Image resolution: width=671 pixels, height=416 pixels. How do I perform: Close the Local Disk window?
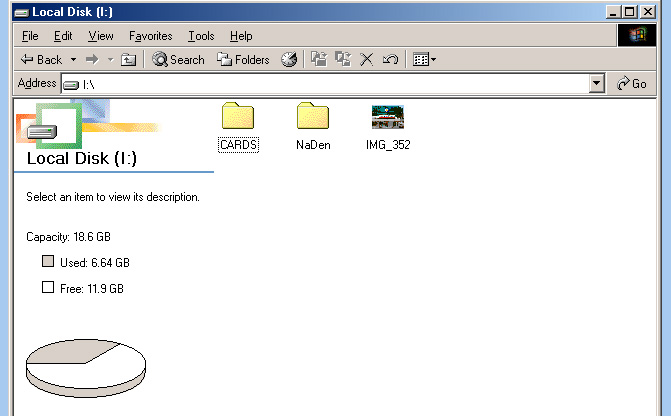coord(648,12)
